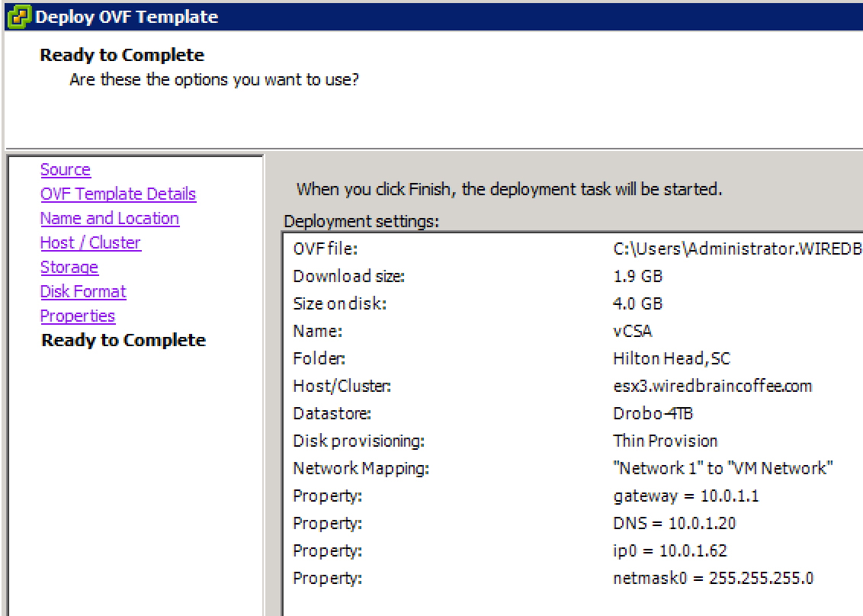
Task: Open the Properties step link
Action: [x=78, y=316]
